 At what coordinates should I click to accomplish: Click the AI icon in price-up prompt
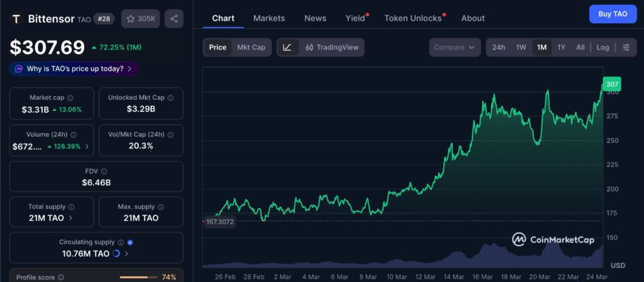click(x=18, y=69)
